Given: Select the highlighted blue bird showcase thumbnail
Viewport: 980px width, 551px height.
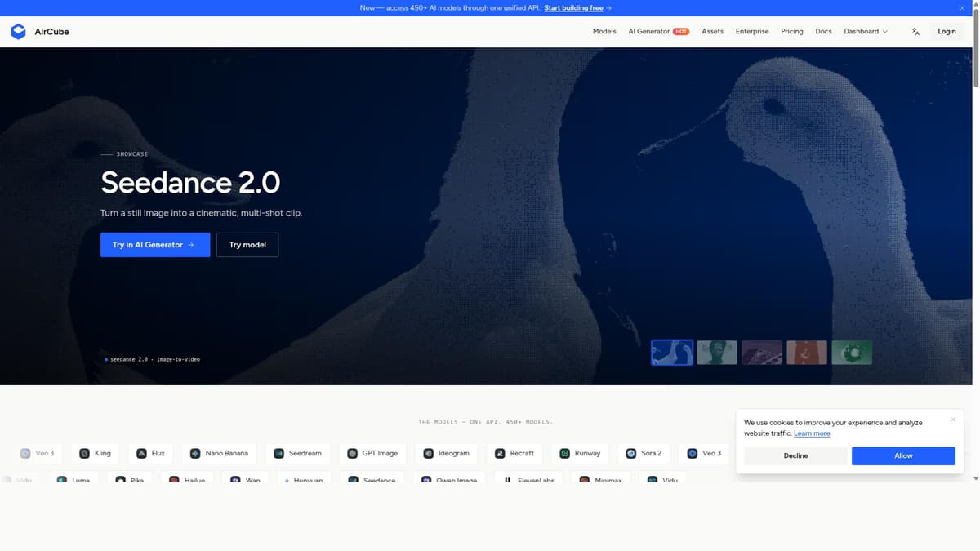Looking at the screenshot, I should pos(672,353).
